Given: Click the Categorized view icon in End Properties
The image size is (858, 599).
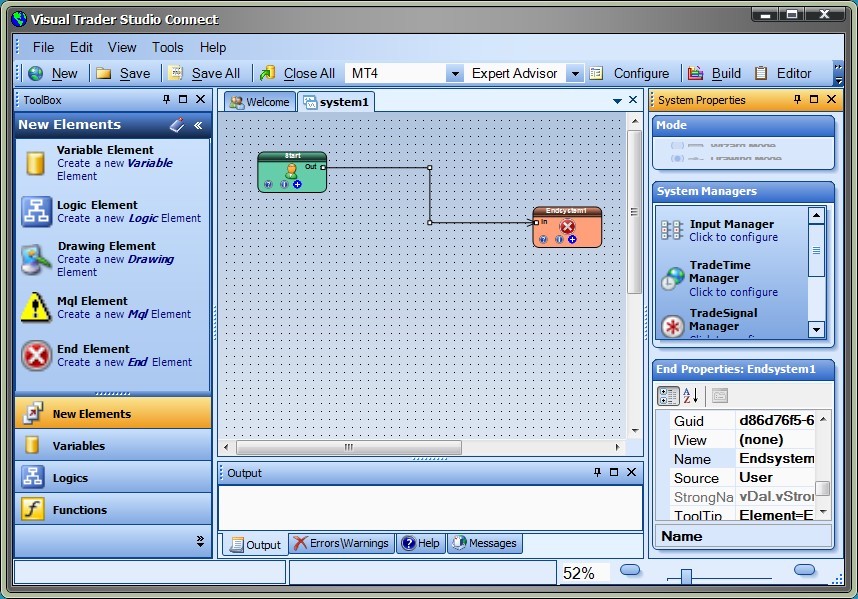Looking at the screenshot, I should tap(668, 396).
